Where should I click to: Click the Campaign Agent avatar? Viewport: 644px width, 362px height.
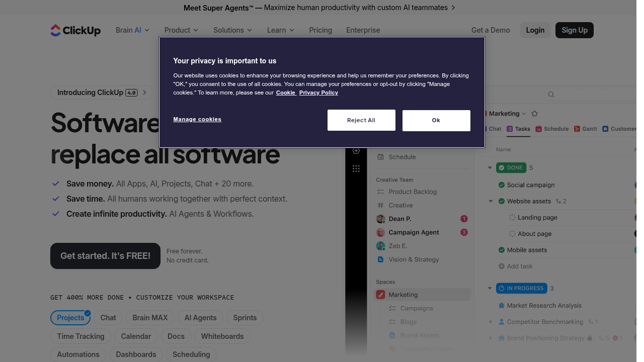point(380,232)
